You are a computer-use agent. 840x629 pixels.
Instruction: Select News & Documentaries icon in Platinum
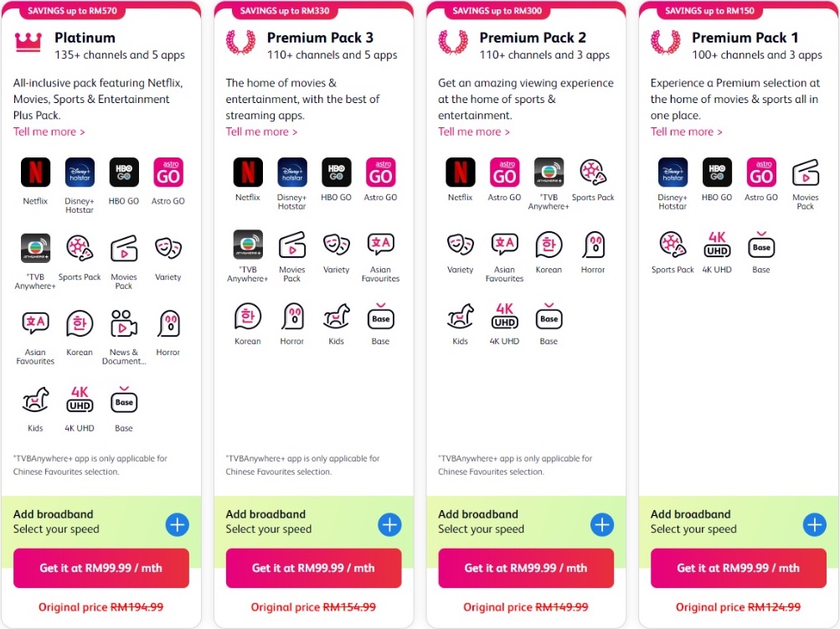point(124,323)
